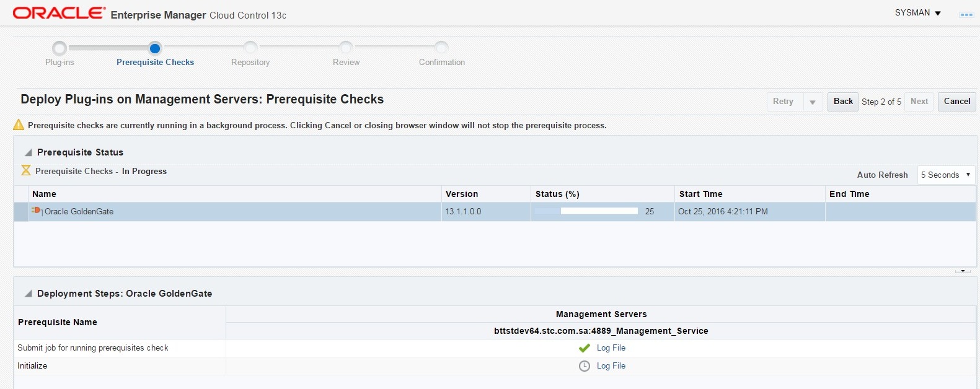
Task: Open Log File for Submit job step
Action: pos(611,348)
